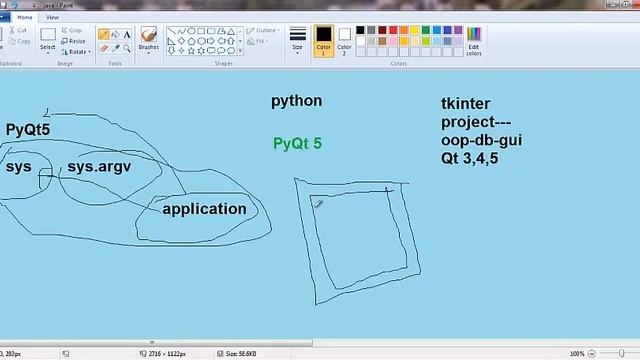Select the Eraser tool
Viewport: 640px width, 360px height.
coord(104,48)
